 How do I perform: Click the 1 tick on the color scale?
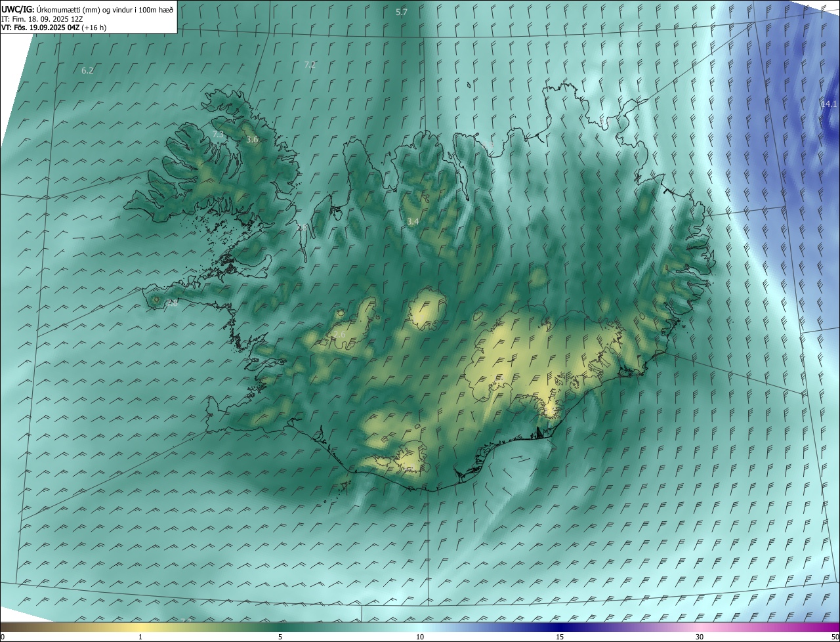[x=140, y=637]
